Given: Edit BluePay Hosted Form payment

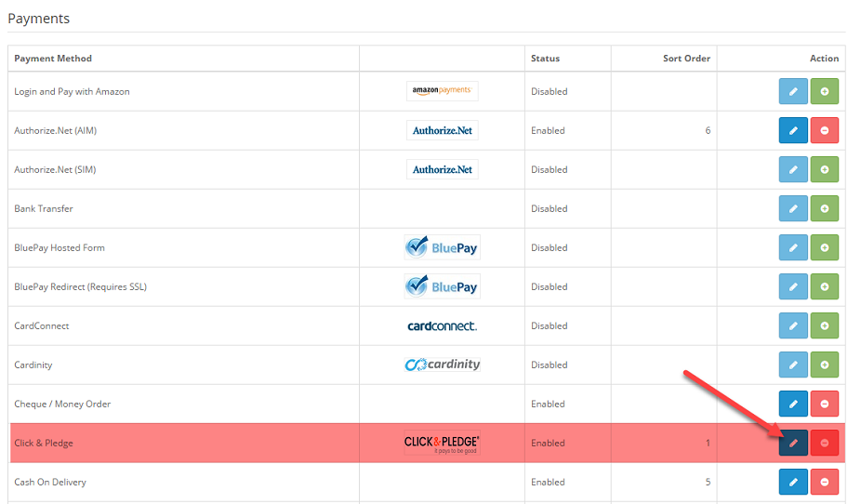Looking at the screenshot, I should point(793,247).
